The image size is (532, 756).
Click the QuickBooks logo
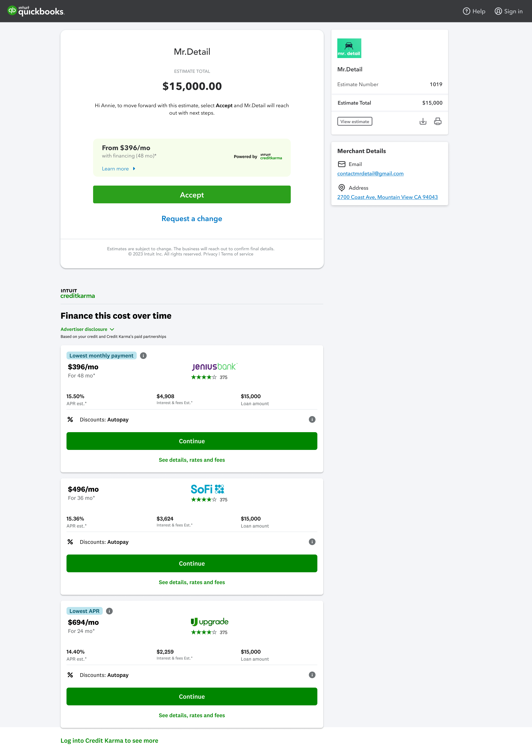point(36,11)
